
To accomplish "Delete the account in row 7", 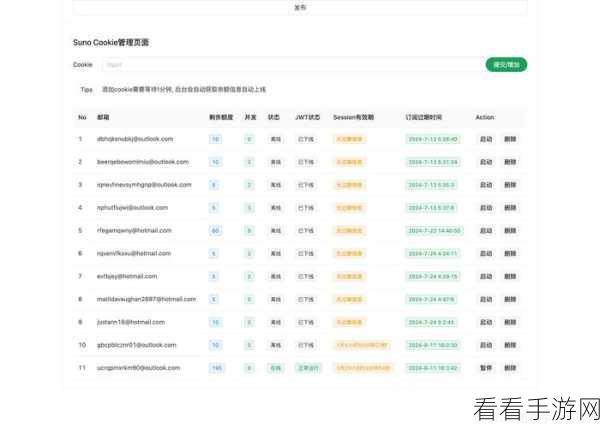I will (510, 277).
